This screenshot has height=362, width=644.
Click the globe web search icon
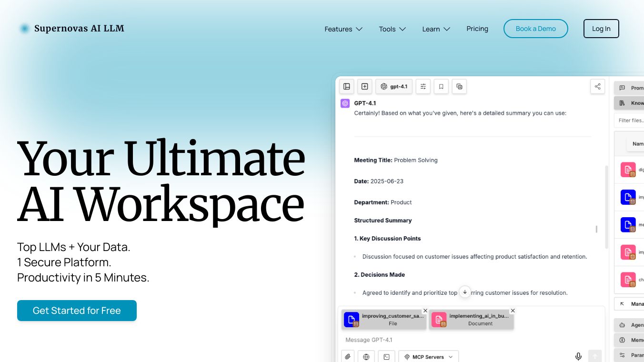366,356
